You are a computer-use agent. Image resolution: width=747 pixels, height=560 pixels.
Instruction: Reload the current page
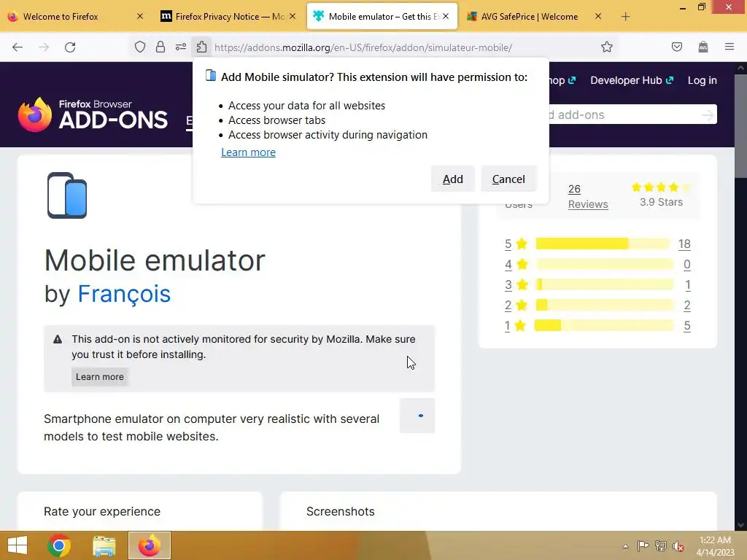pyautogui.click(x=70, y=47)
